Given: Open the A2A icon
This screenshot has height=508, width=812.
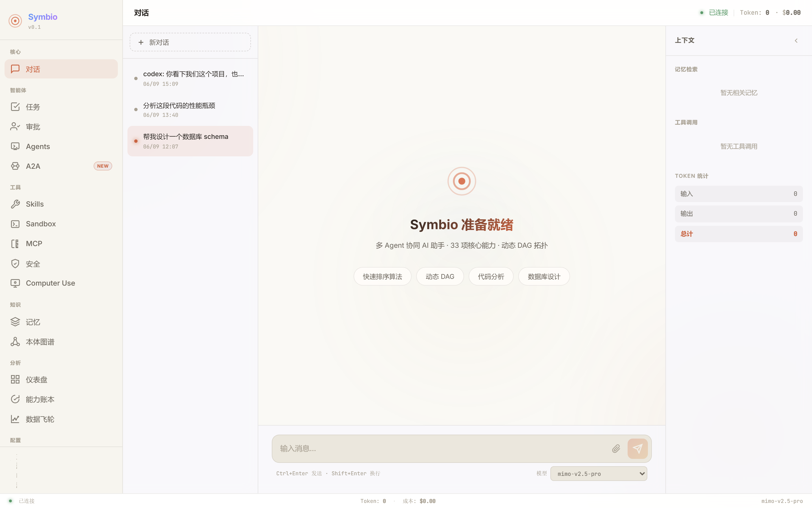Looking at the screenshot, I should click(15, 166).
